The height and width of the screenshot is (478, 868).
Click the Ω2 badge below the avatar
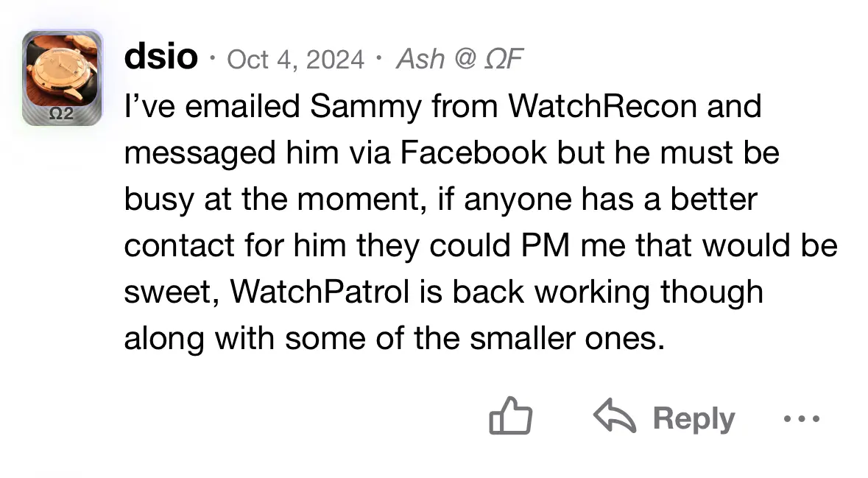63,114
